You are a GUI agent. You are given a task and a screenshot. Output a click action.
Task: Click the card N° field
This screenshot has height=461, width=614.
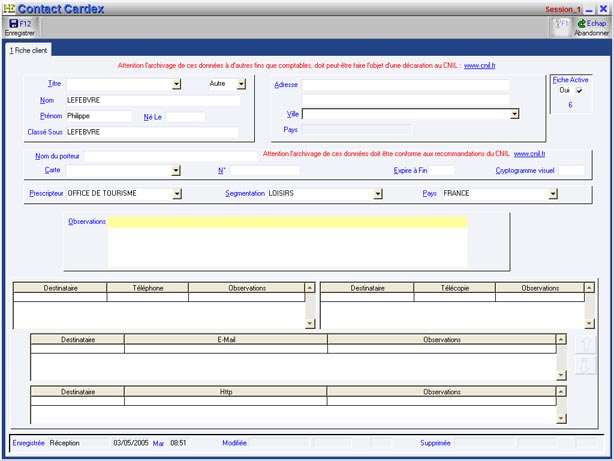click(x=265, y=170)
